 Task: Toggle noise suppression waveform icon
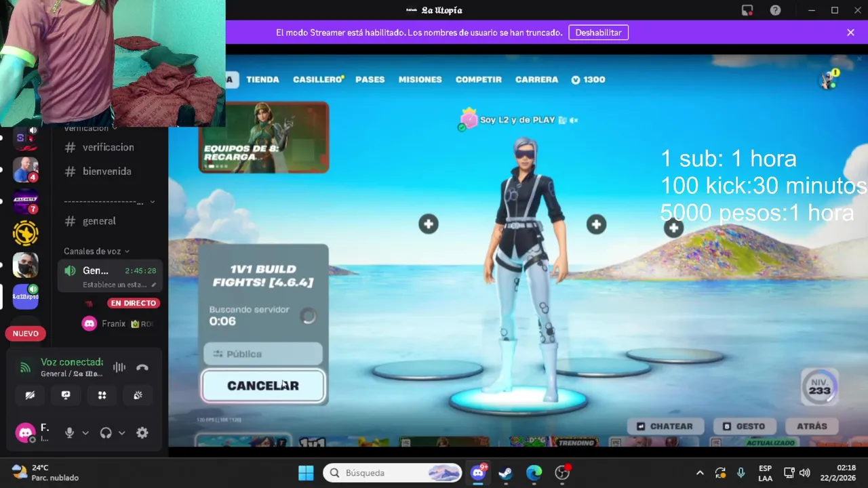point(119,367)
